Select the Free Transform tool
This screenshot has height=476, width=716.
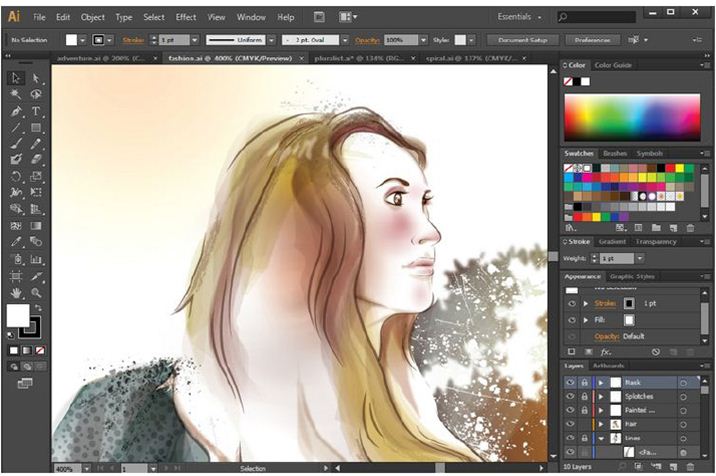(36, 192)
